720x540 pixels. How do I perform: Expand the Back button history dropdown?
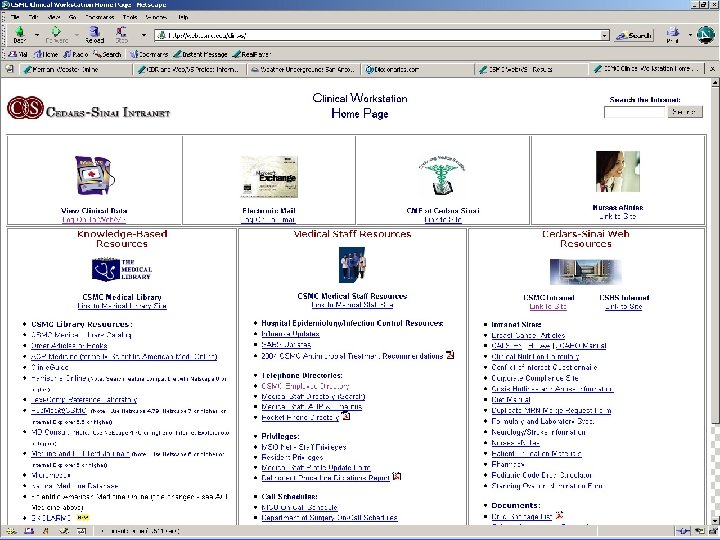pyautogui.click(x=37, y=35)
